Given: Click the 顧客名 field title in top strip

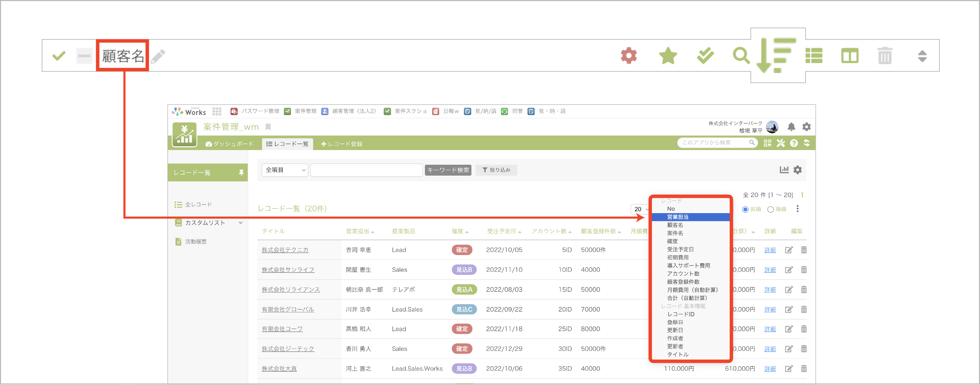Looking at the screenshot, I should tap(123, 56).
